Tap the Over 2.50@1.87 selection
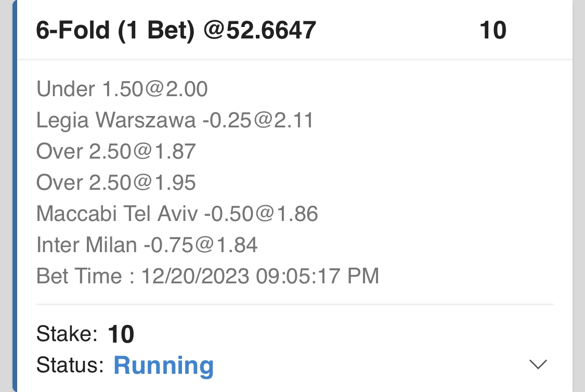 tap(116, 151)
